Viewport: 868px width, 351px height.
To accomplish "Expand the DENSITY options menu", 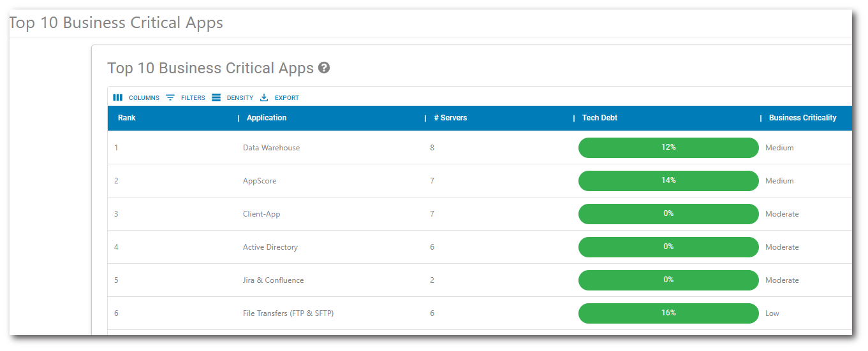I will [x=240, y=98].
